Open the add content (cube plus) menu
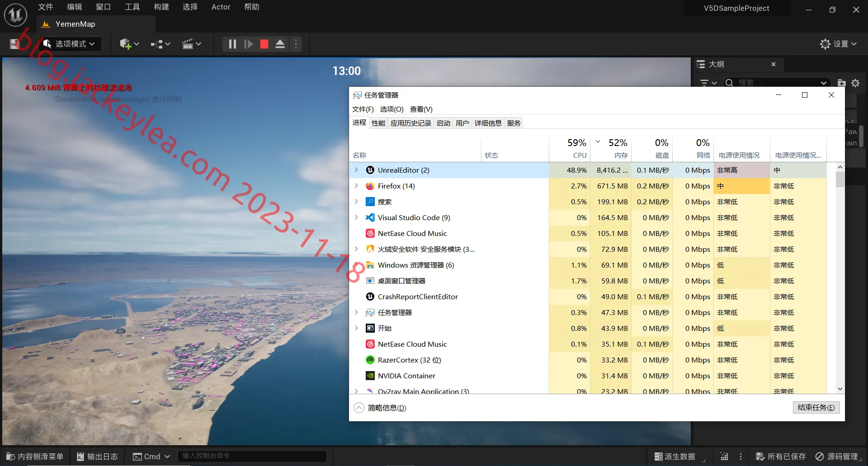Screen dimensions: 868x466 (129, 44)
